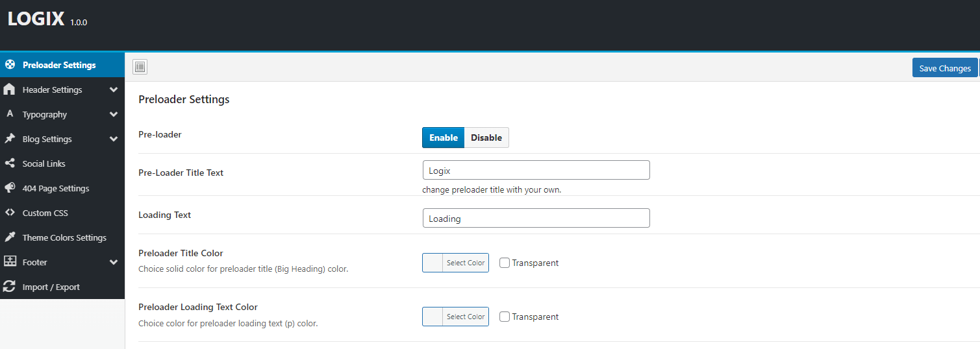This screenshot has height=349, width=980.
Task: Expand the Header Settings chevron
Action: click(114, 90)
